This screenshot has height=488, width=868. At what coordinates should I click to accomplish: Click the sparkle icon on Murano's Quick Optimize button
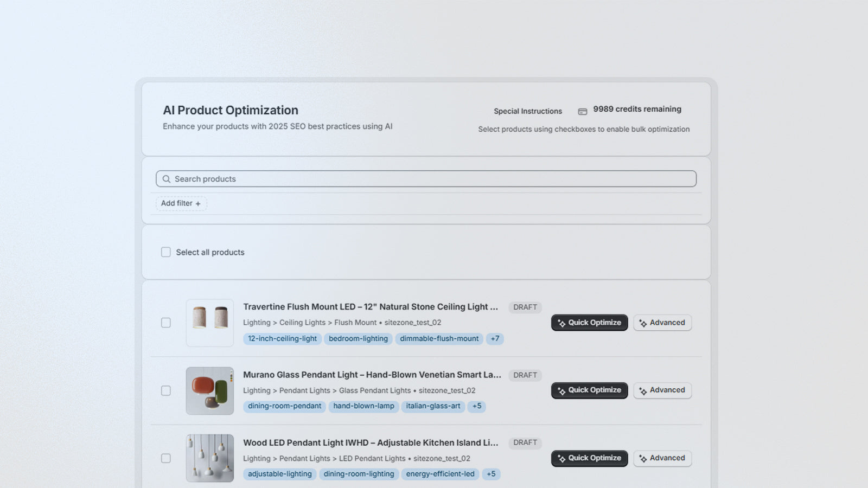point(560,390)
